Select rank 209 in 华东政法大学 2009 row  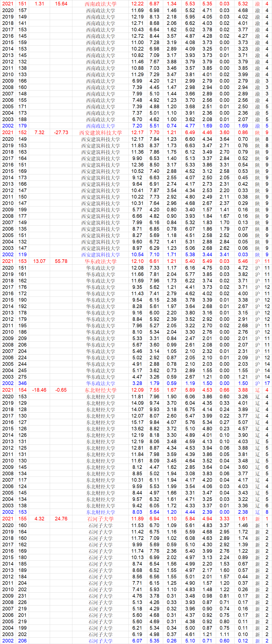point(22,339)
